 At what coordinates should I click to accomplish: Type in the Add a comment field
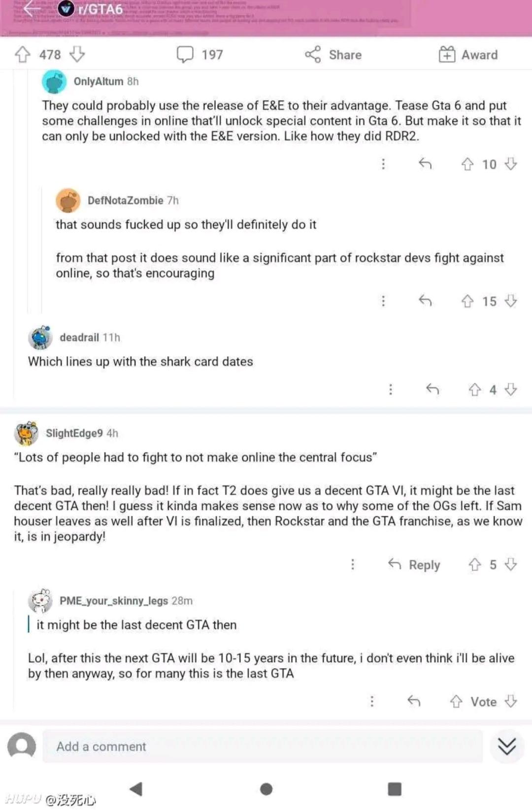pyautogui.click(x=261, y=746)
